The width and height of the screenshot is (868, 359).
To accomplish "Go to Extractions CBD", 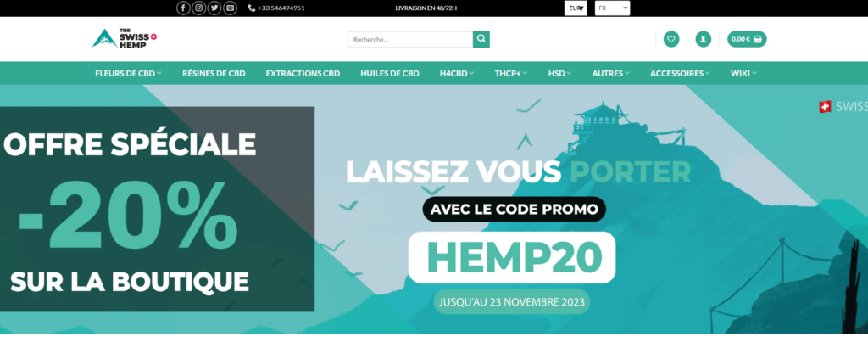I will pos(303,73).
